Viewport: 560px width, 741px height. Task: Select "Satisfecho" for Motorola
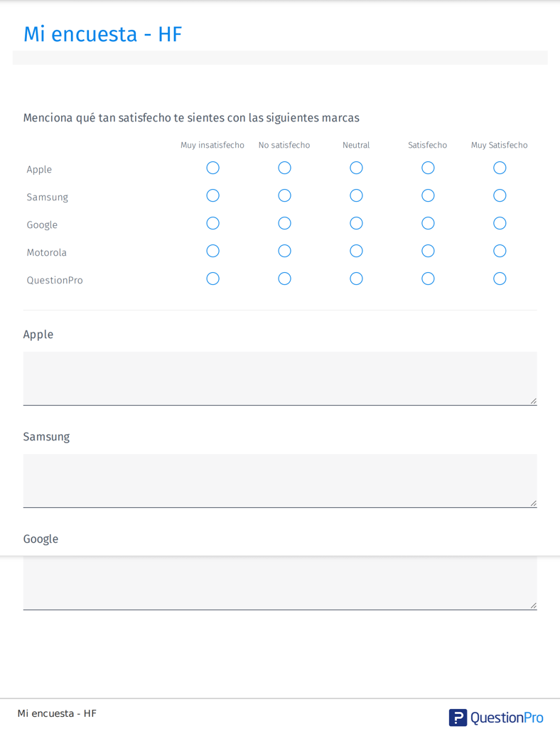(428, 251)
